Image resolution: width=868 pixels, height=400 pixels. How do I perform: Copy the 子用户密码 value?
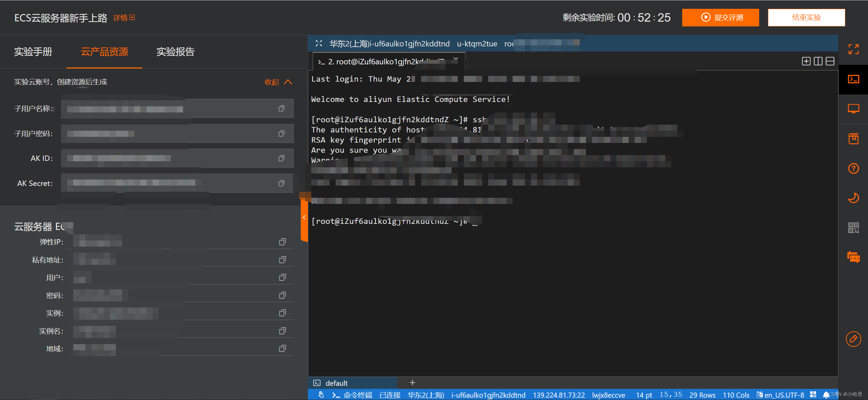click(281, 134)
